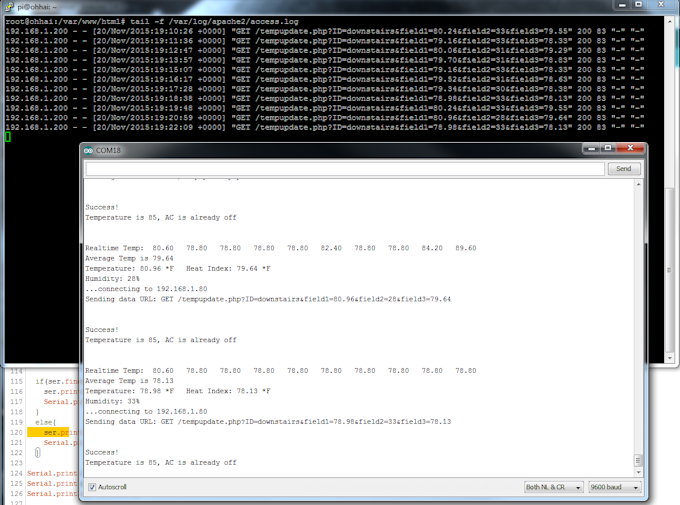Click the PuTTY terminal scrollbar up arrow
680x505 pixels.
[x=670, y=21]
